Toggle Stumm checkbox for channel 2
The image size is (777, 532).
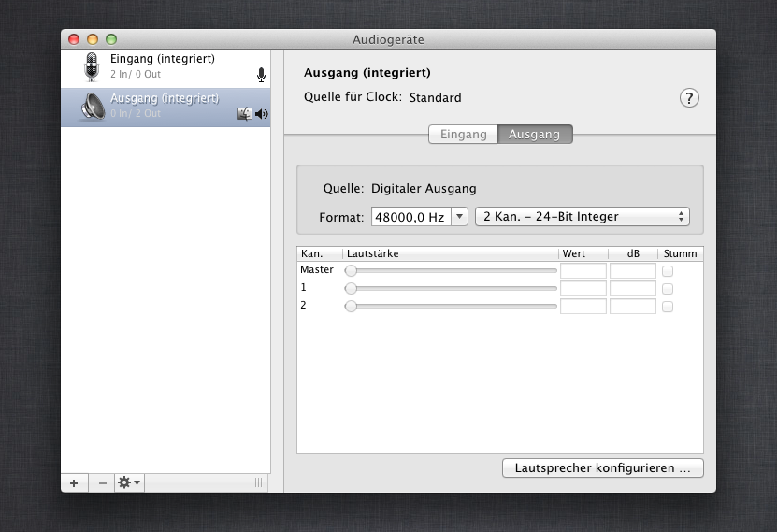668,307
